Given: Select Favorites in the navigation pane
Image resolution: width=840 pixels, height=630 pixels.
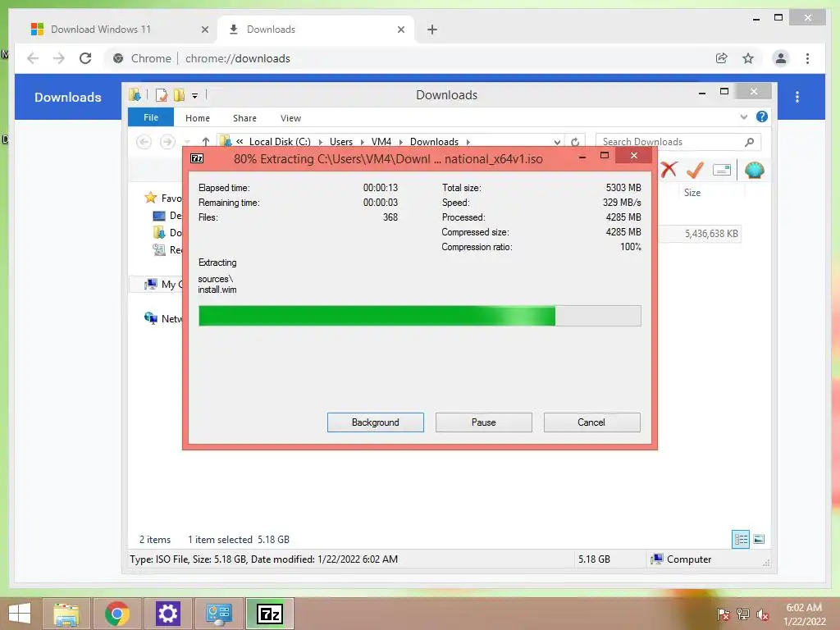Looking at the screenshot, I should point(163,199).
